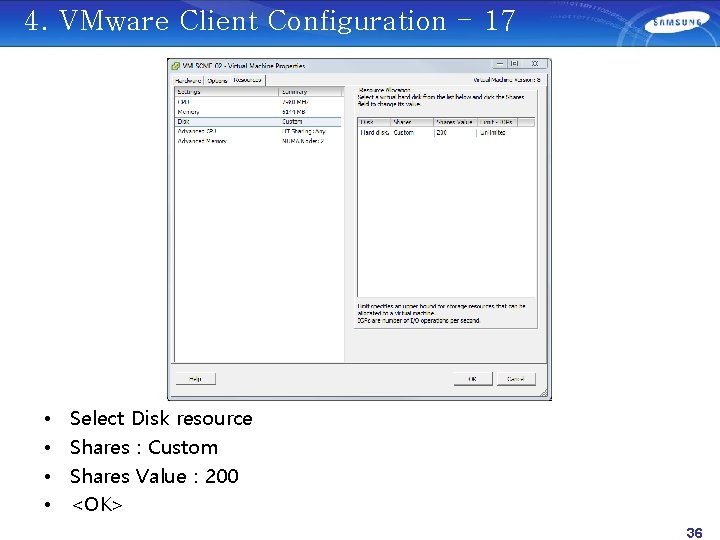
Task: Click the Limit field showing Unlimited
Action: (x=497, y=133)
